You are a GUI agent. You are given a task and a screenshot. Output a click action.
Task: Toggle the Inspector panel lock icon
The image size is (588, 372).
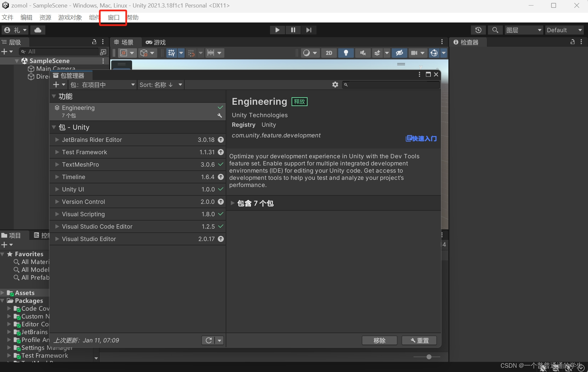[x=572, y=42]
